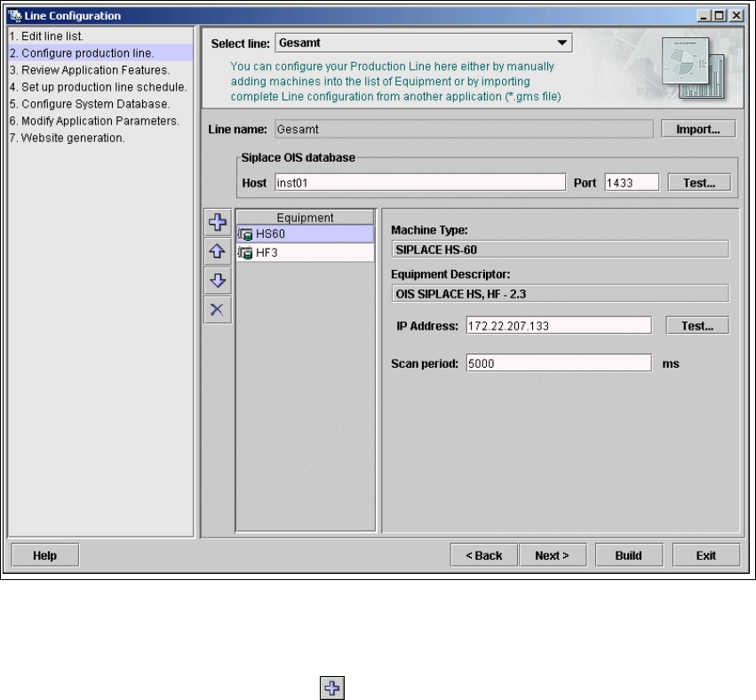
Task: Click the Line Configuration title bar icon
Action: pyautogui.click(x=15, y=16)
